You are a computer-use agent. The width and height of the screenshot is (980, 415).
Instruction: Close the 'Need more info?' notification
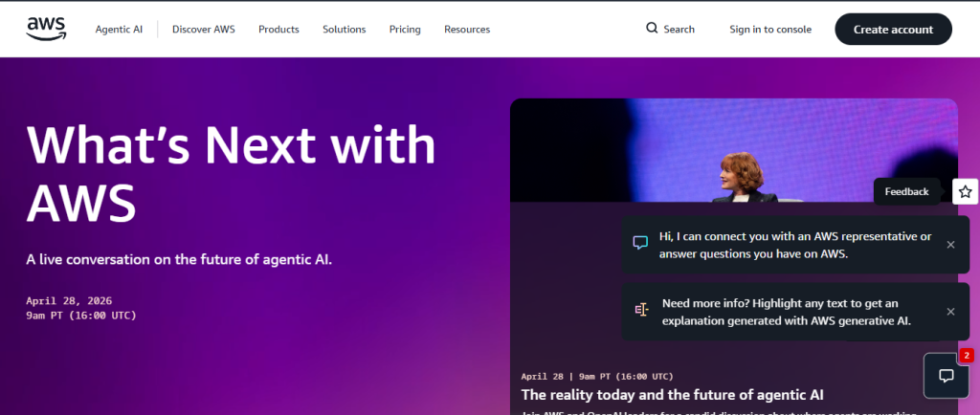click(x=950, y=312)
